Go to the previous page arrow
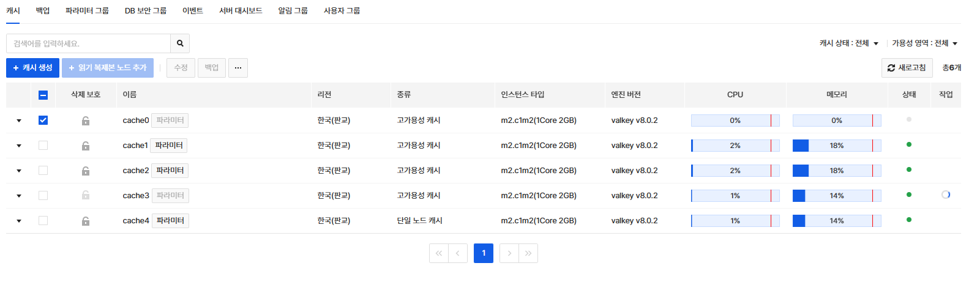 (457, 253)
